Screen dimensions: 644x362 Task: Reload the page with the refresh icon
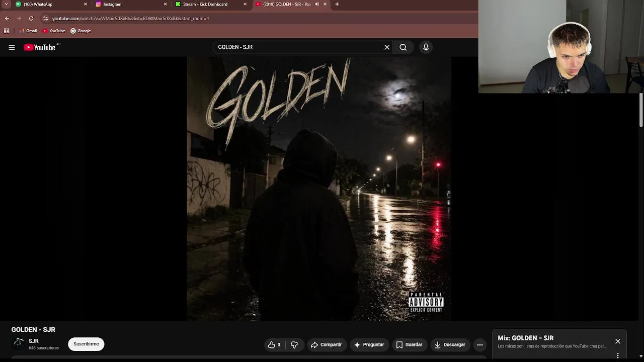[x=31, y=19]
